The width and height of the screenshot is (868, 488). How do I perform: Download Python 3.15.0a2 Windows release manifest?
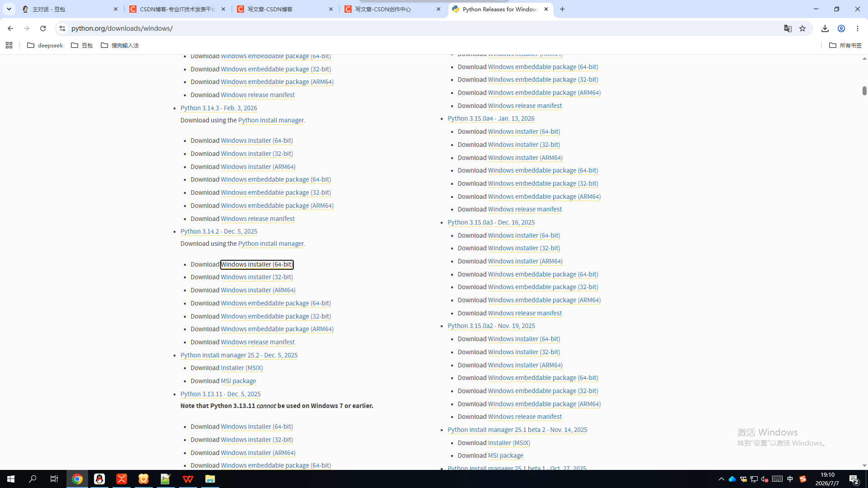tap(525, 417)
